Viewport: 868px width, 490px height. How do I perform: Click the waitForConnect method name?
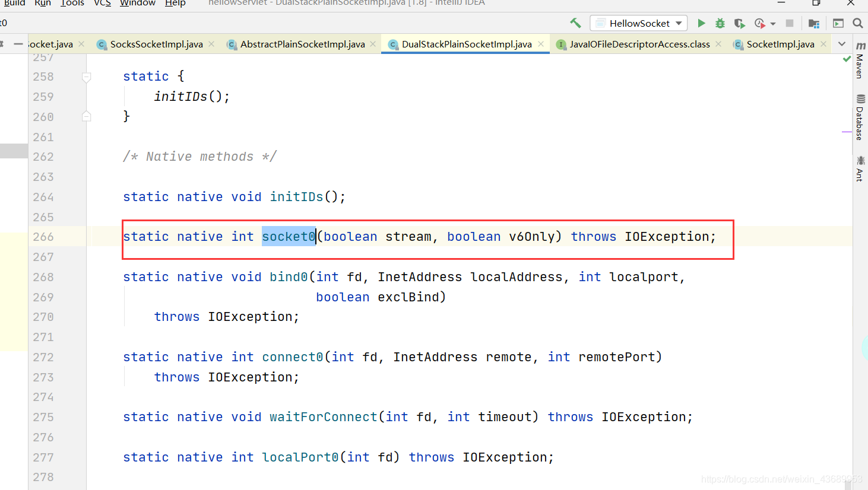pyautogui.click(x=324, y=417)
